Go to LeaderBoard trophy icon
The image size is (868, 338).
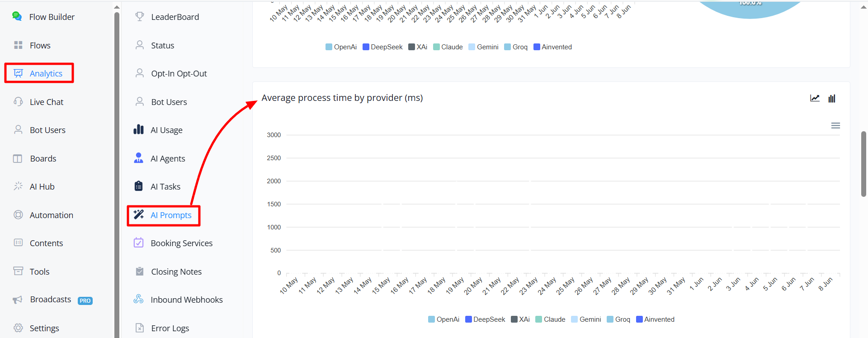pos(140,16)
